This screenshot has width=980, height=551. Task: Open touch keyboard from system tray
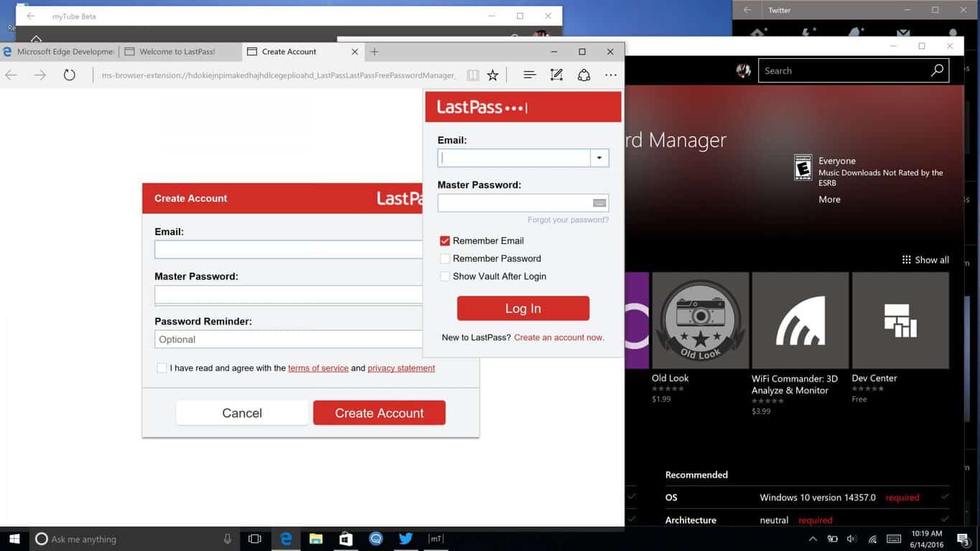tap(894, 539)
